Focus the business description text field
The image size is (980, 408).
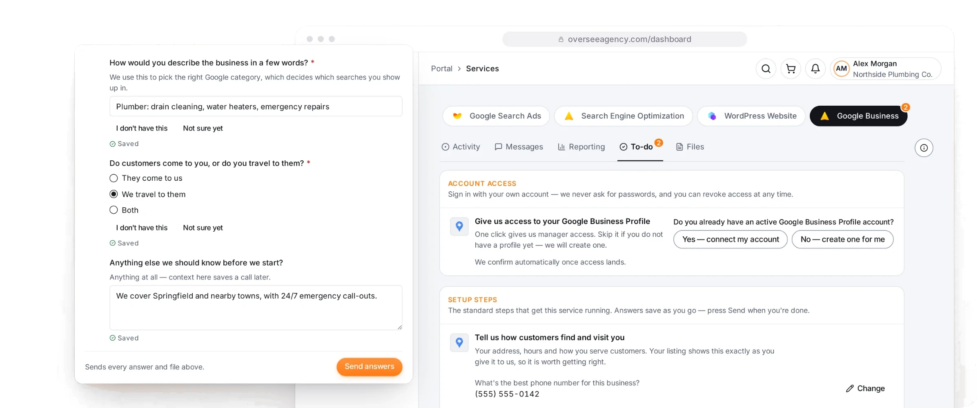coord(256,106)
